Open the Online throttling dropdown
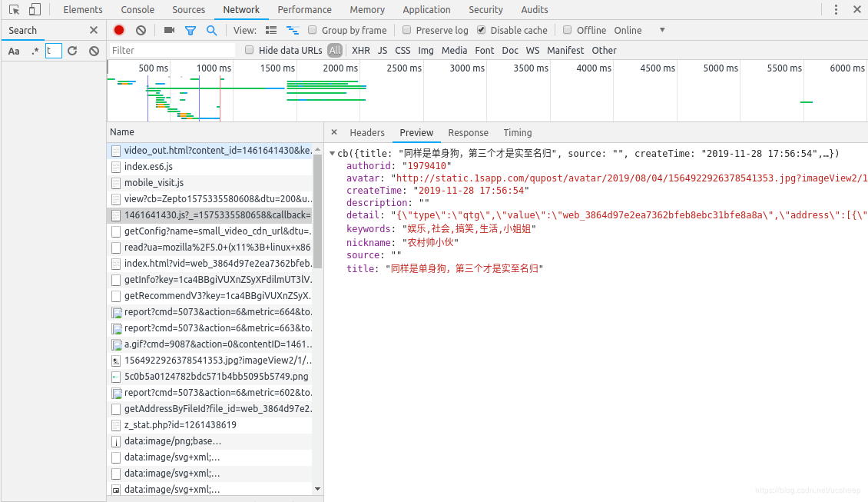Screen dimensions: 868x502 point(639,31)
